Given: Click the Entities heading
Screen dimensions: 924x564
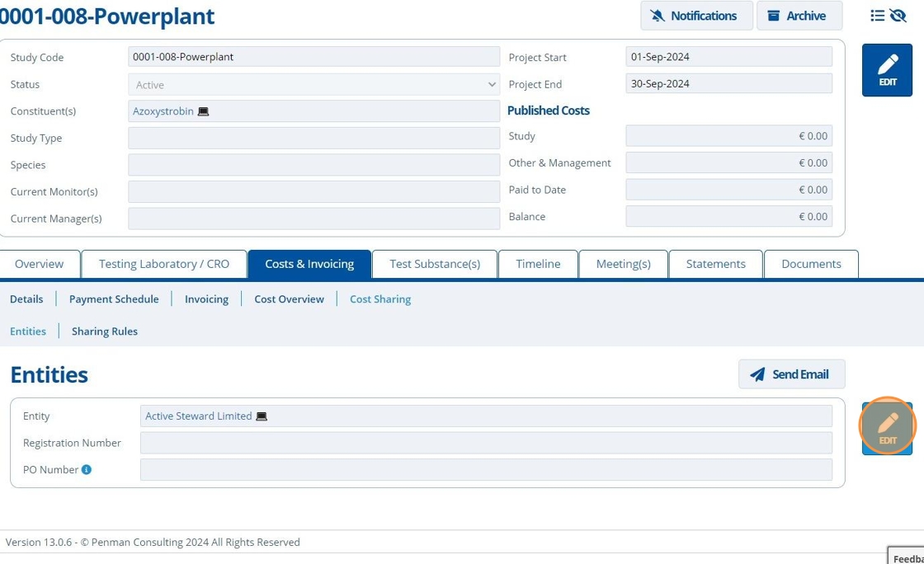Looking at the screenshot, I should click(x=49, y=375).
